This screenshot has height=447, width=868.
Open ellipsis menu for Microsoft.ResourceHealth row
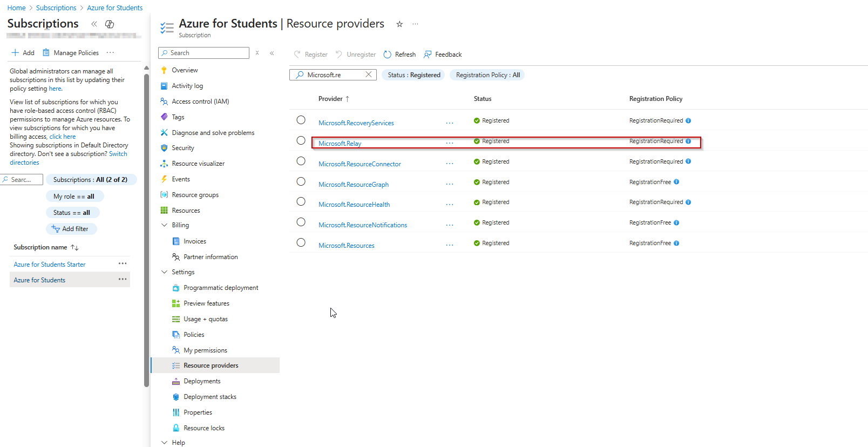click(x=450, y=205)
